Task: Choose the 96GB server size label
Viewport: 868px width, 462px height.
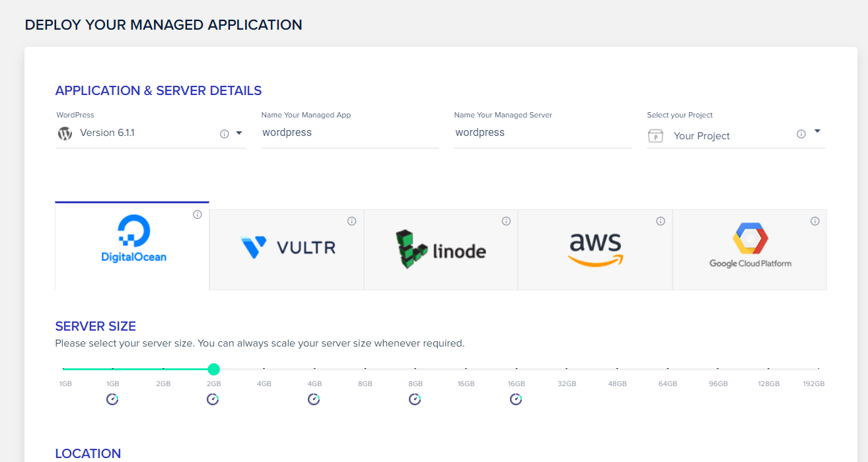Action: tap(718, 383)
